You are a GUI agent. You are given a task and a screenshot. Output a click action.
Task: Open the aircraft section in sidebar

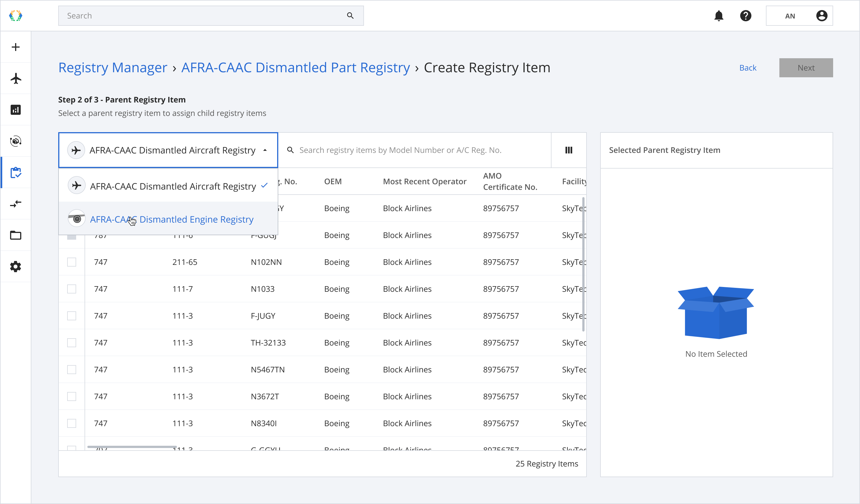tap(16, 78)
